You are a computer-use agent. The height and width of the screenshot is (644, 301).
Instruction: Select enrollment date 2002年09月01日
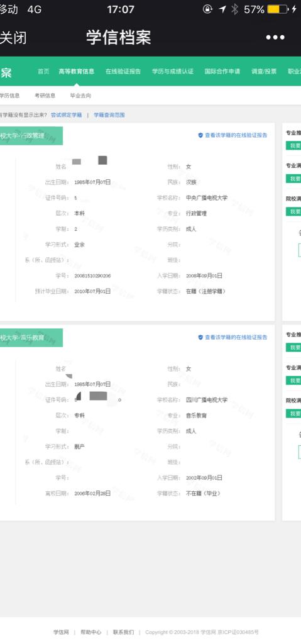204,478
